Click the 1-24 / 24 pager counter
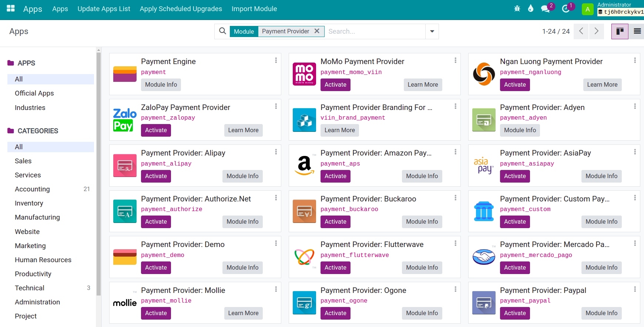Image resolution: width=644 pixels, height=327 pixels. (556, 31)
